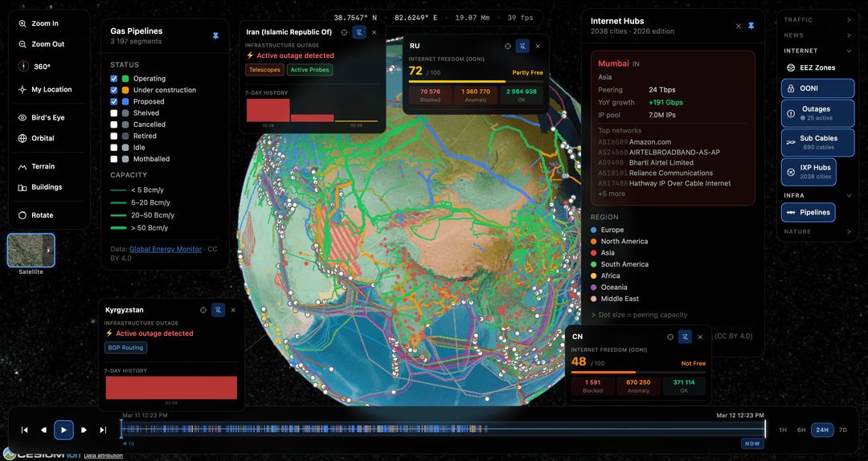Open the Satellite basemap thumbnail
This screenshot has height=461, width=868.
tap(31, 251)
